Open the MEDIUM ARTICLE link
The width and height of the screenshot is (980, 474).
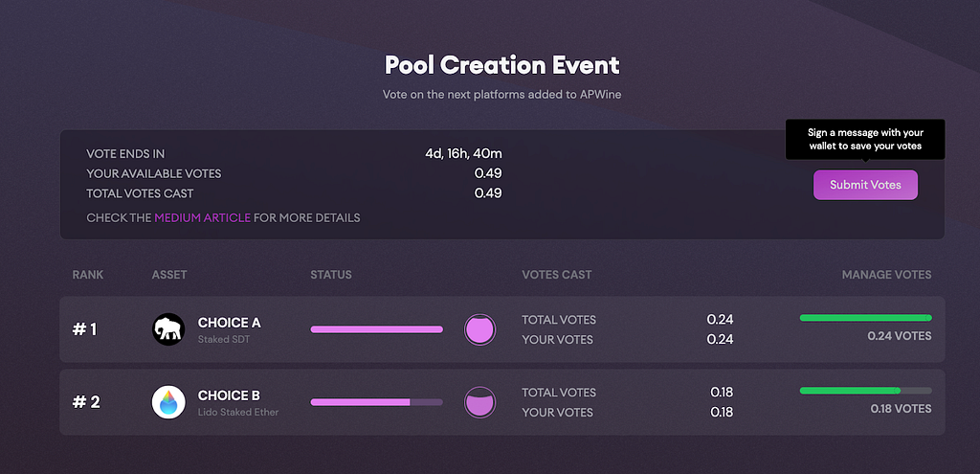click(203, 218)
